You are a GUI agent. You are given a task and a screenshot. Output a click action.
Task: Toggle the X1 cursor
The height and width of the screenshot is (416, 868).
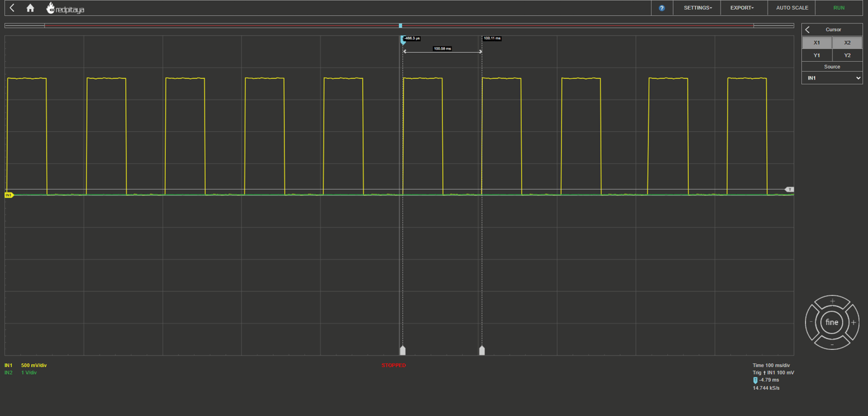pos(817,43)
